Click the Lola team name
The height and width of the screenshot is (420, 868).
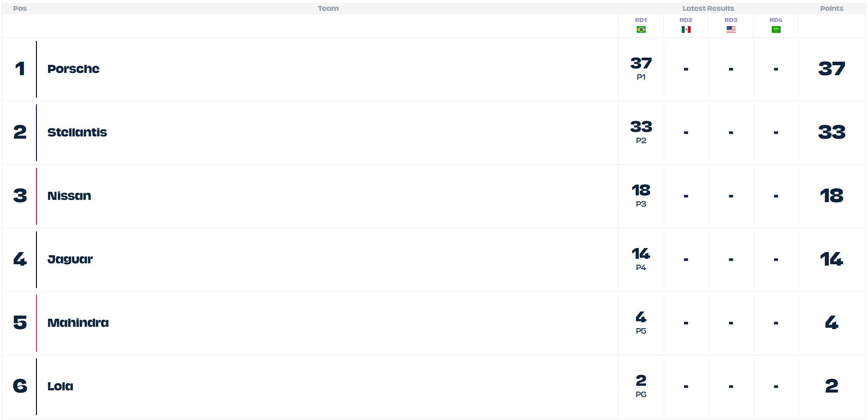(60, 386)
